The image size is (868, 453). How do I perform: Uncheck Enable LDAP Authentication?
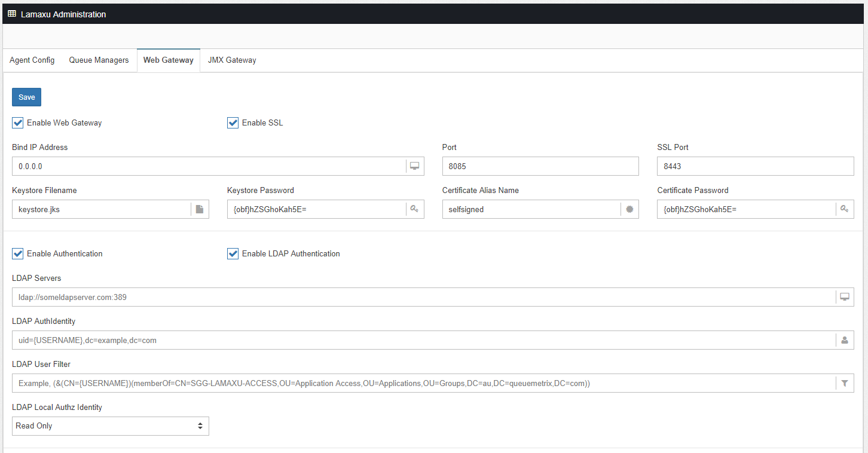tap(233, 254)
